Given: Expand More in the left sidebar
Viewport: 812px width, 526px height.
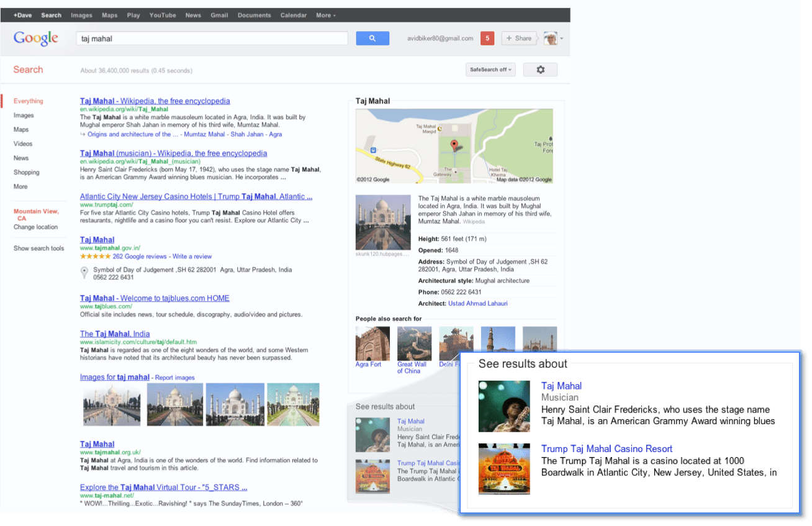Looking at the screenshot, I should 20,186.
